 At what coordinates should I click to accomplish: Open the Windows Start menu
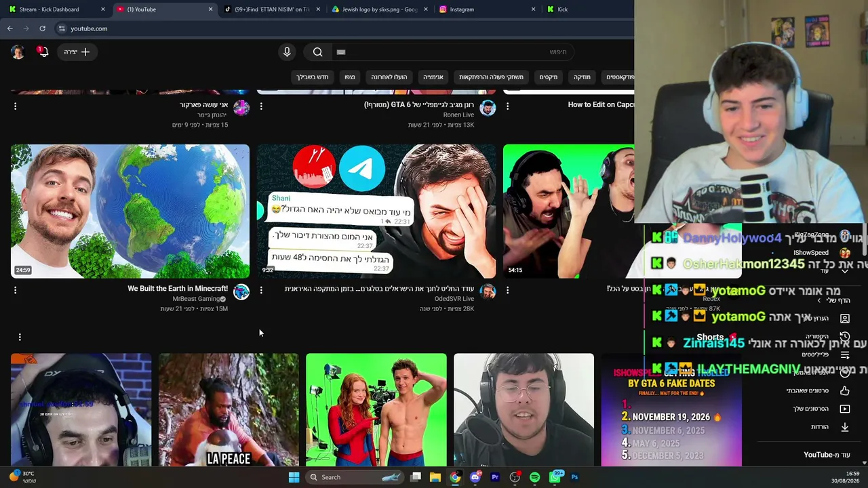tap(294, 477)
